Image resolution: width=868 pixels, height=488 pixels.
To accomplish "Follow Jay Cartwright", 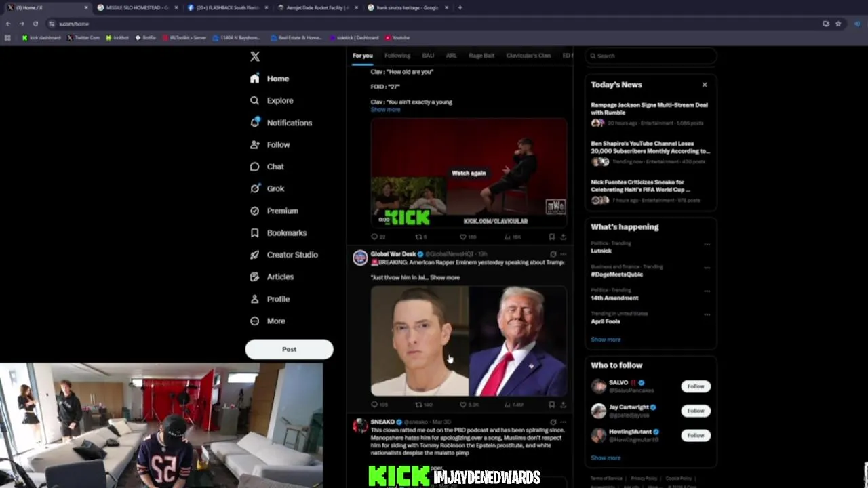I will pyautogui.click(x=696, y=411).
